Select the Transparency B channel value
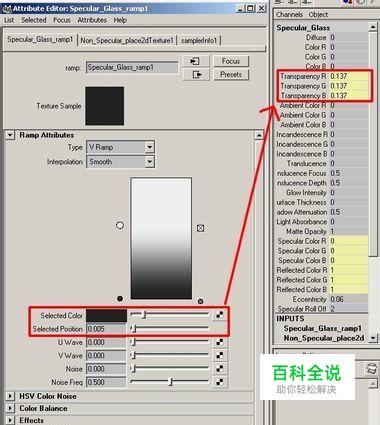380x425 pixels. tap(349, 96)
